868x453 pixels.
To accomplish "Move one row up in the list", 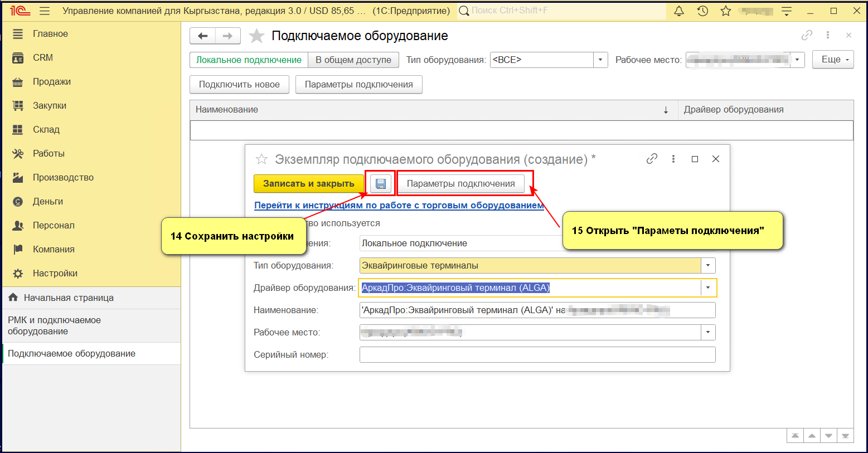I will [812, 436].
